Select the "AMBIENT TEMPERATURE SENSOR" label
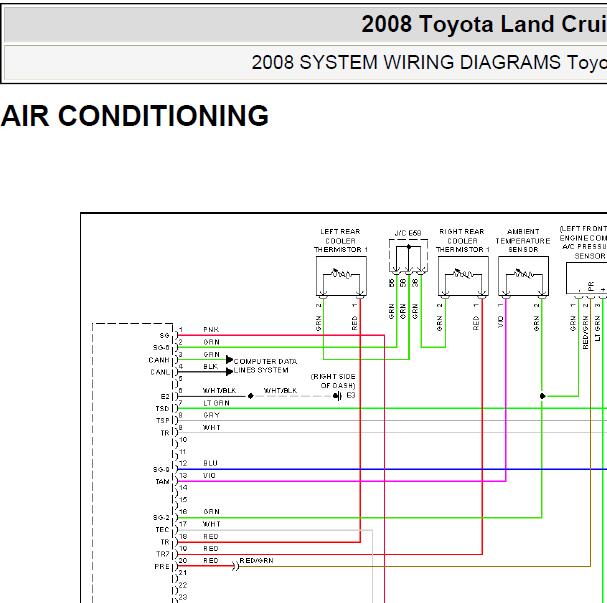Viewport: 607px width, 603px height. click(x=523, y=240)
